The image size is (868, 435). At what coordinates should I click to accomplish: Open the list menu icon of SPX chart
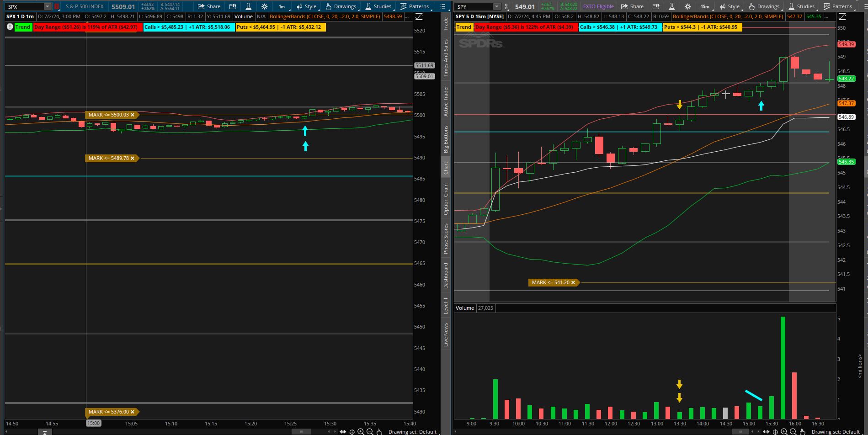[x=442, y=6]
